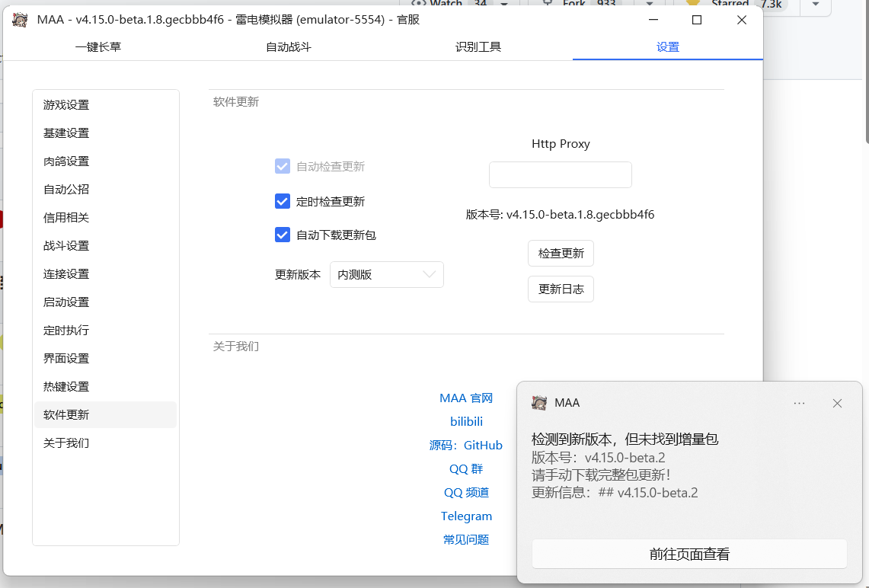869x588 pixels.
Task: Open the MAA 官网 link
Action: (466, 398)
